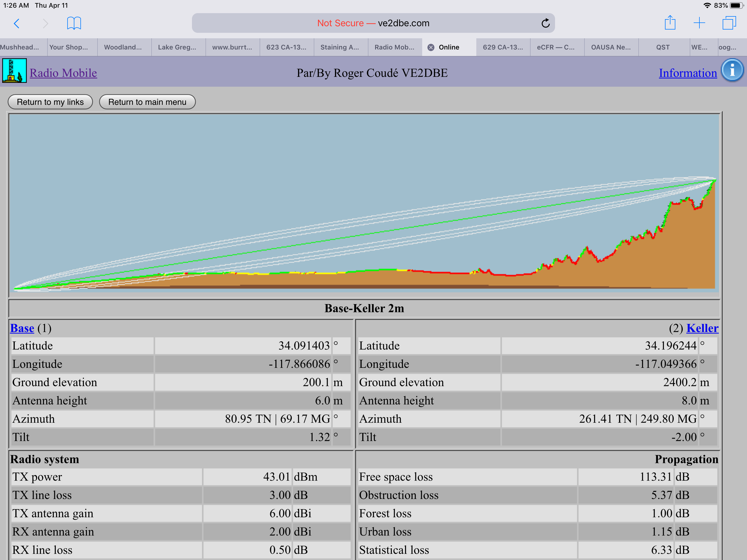Tap the Safari back arrow
This screenshot has height=560, width=747.
pyautogui.click(x=17, y=23)
